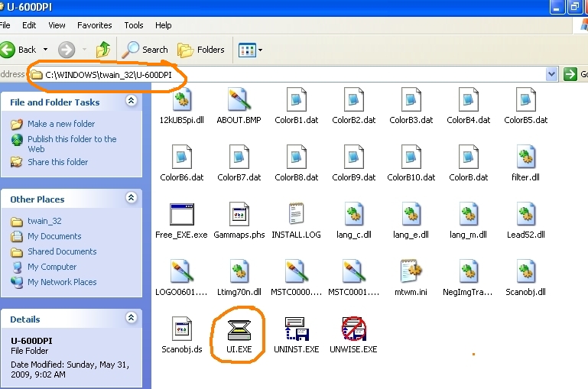Open the Help menu
Image resolution: width=588 pixels, height=389 pixels.
[163, 25]
